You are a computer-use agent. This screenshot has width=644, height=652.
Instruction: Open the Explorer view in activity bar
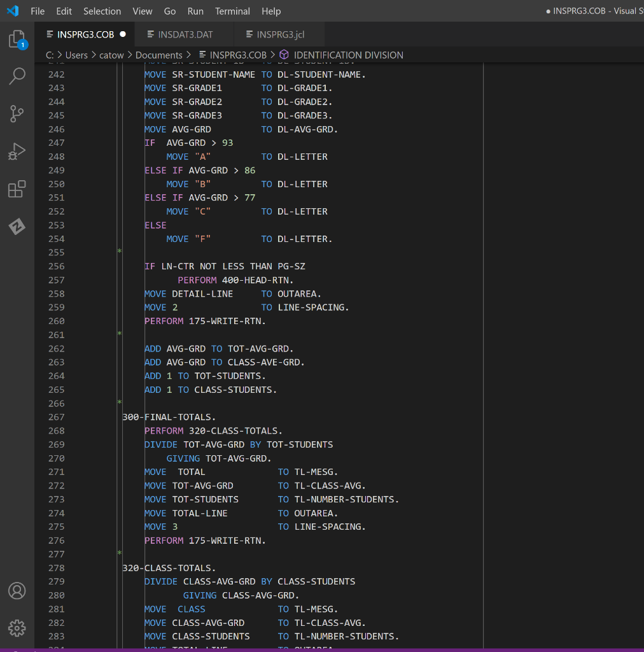coord(17,40)
